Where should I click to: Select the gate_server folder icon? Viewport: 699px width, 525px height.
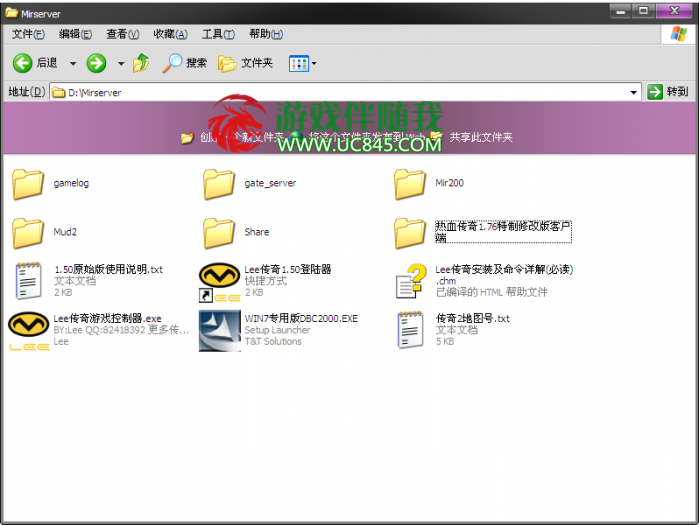point(219,184)
